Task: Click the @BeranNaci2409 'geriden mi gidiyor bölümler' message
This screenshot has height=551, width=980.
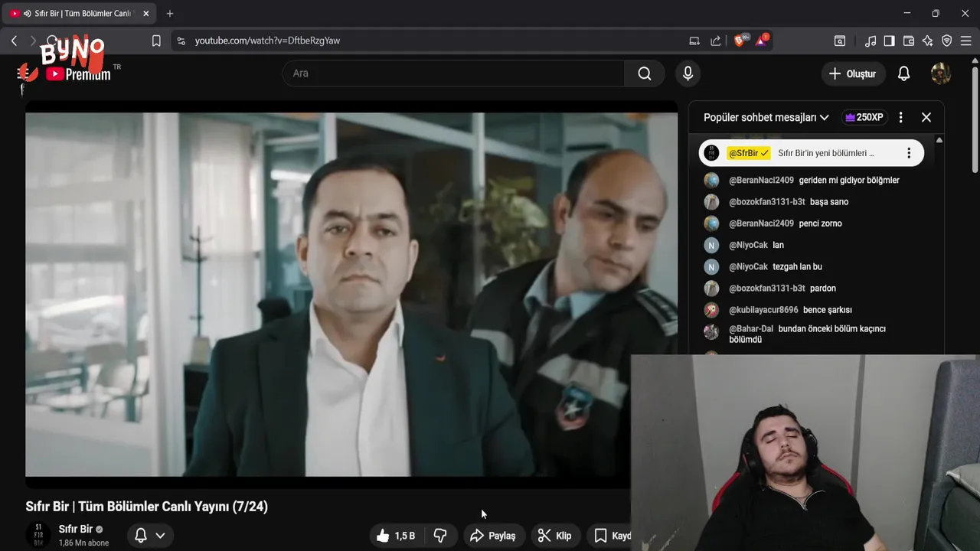Action: 813,181
